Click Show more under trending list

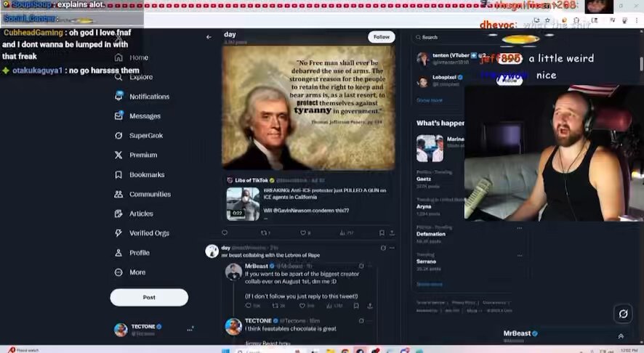[x=429, y=284]
